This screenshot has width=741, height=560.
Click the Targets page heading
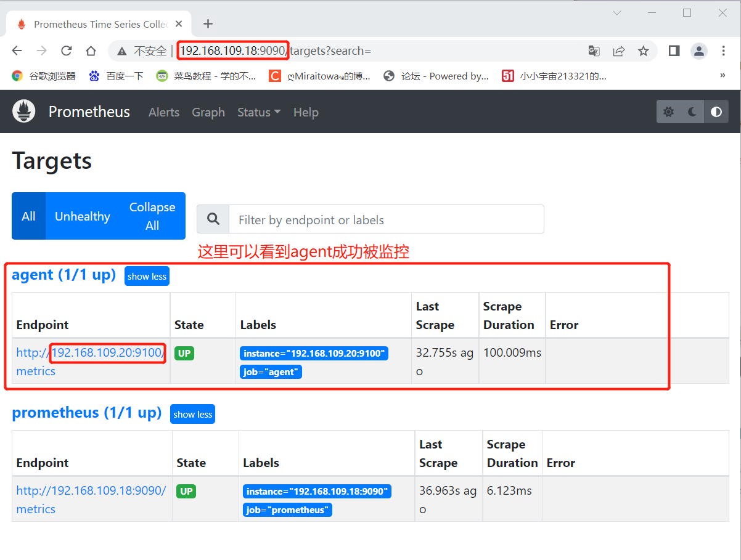pyautogui.click(x=52, y=161)
